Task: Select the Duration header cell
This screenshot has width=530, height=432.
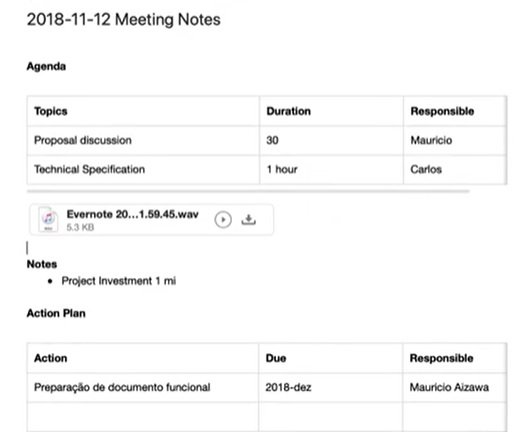Action: [331, 111]
